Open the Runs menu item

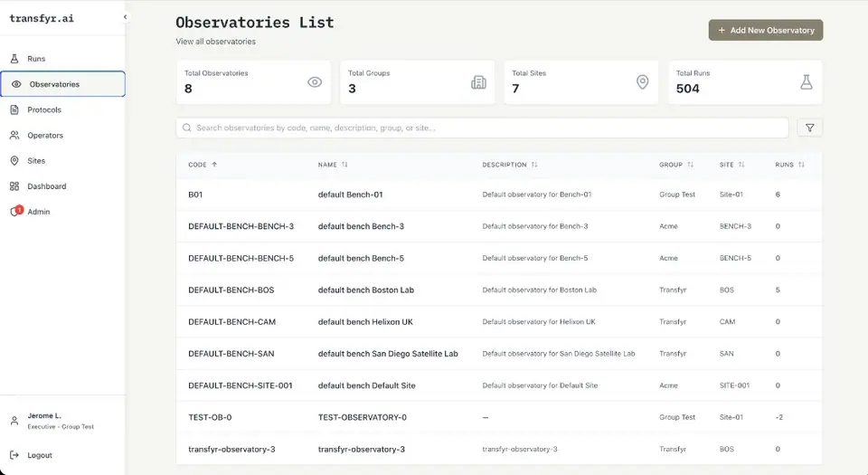click(x=62, y=59)
